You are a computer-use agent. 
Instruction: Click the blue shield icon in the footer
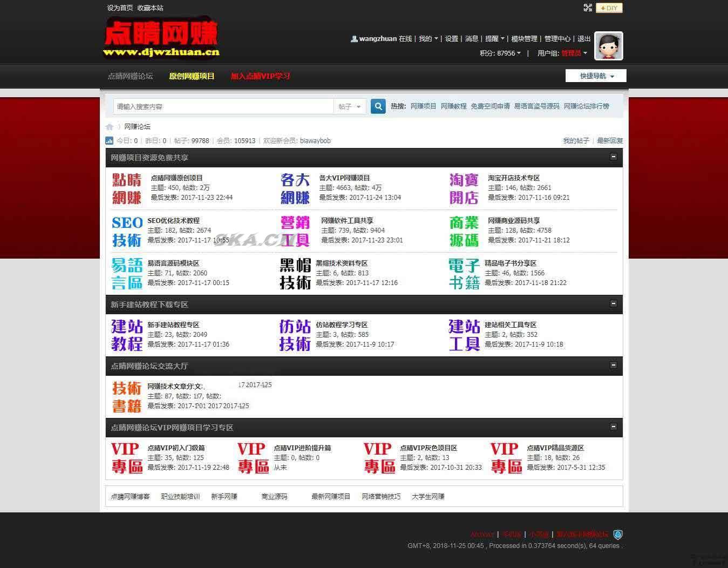617,534
